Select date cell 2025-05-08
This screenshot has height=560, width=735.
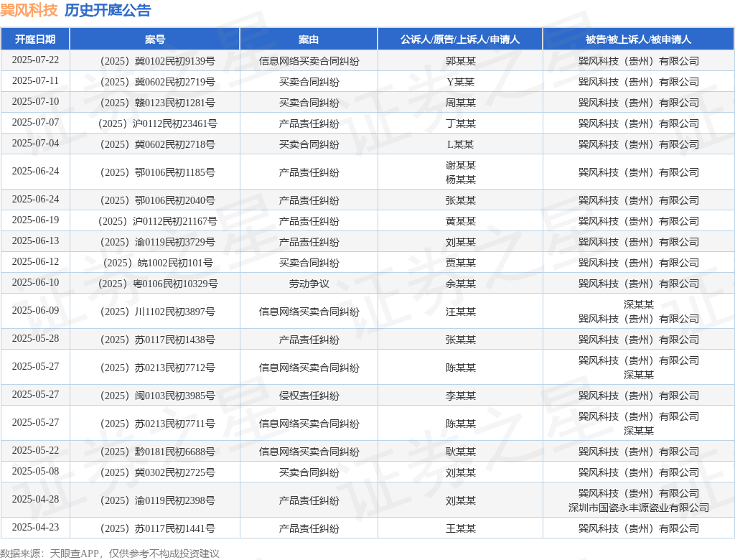click(x=35, y=472)
